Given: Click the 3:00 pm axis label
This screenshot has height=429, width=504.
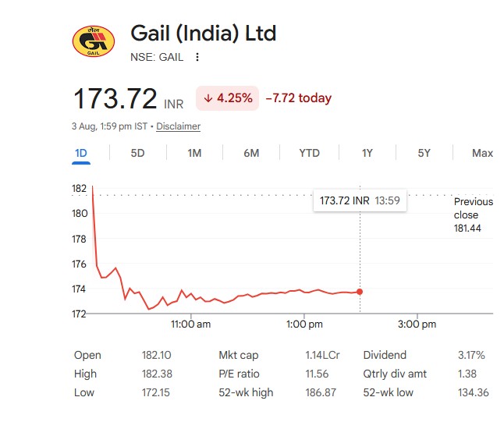Looking at the screenshot, I should click(417, 324).
